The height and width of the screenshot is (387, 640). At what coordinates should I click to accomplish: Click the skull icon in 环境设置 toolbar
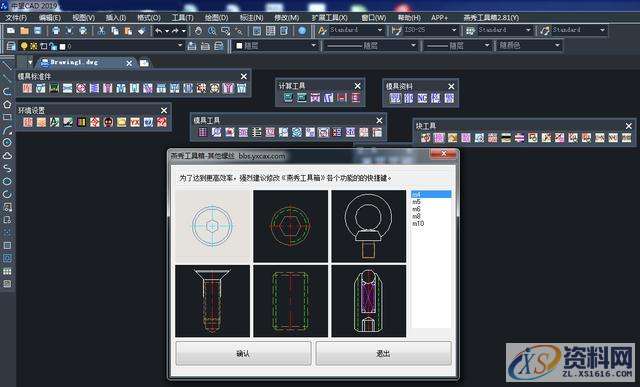(x=108, y=122)
